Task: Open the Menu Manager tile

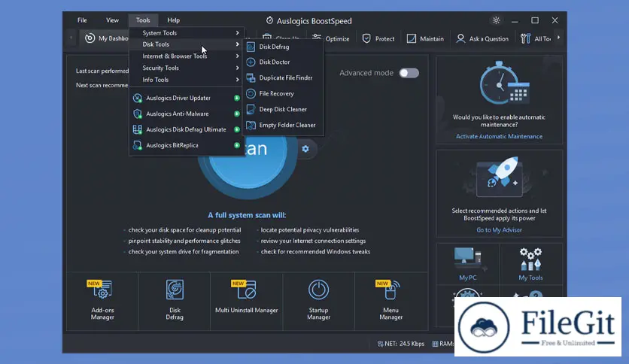Action: 390,301
